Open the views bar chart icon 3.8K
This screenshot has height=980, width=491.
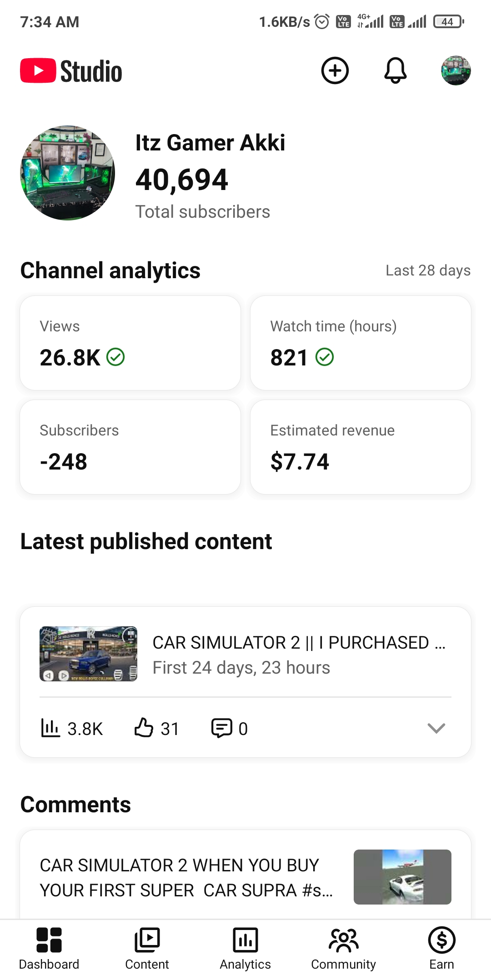click(x=50, y=728)
